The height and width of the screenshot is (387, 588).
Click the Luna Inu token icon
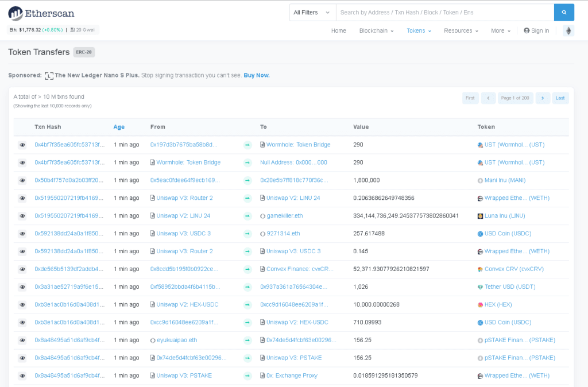480,216
